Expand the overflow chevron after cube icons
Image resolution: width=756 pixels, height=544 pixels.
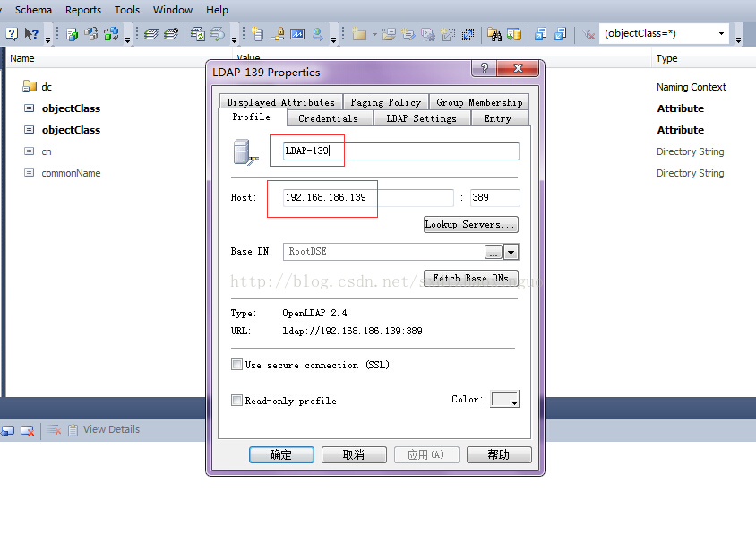(127, 39)
